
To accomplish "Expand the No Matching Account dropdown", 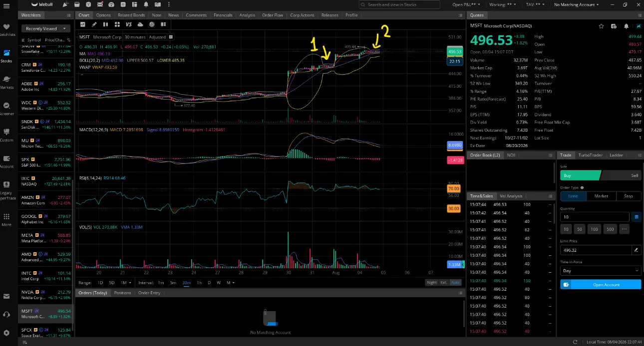I will pos(578,4).
